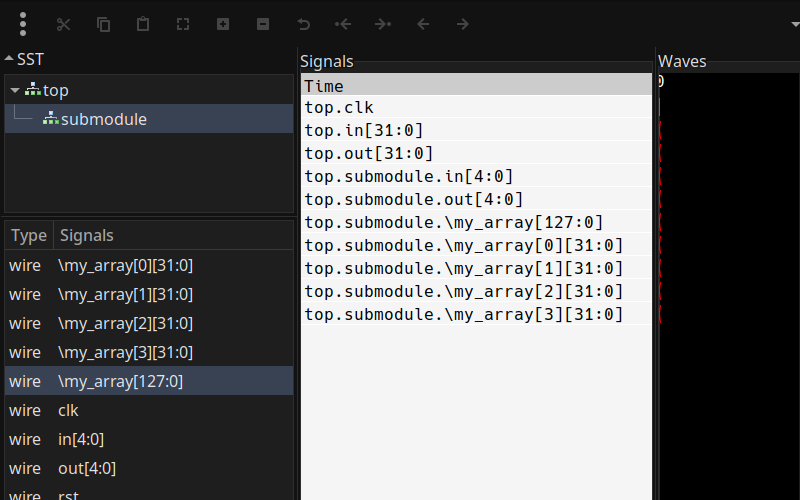
Task: Select top.submodule.\my_array[2][31:0] signal
Action: [477, 291]
